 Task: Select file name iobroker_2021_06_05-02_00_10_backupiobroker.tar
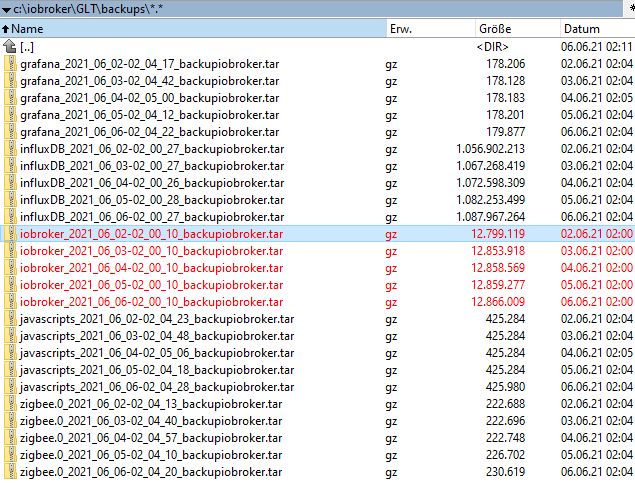(151, 285)
